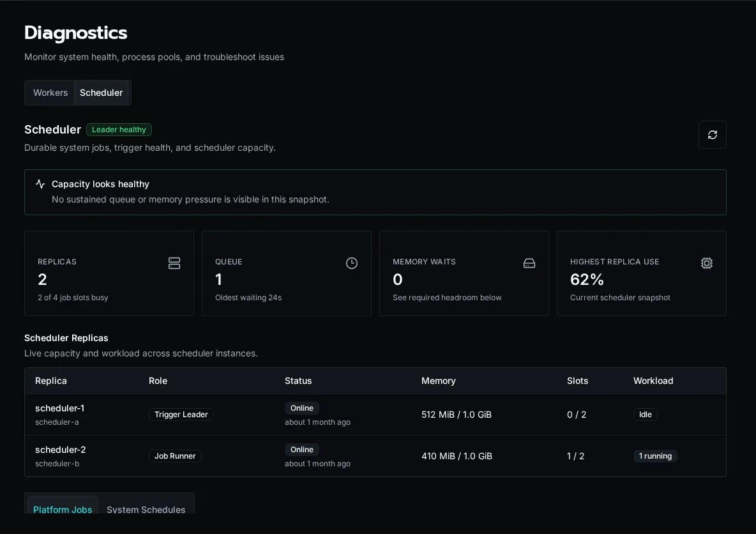This screenshot has width=756, height=534.
Task: Click the Scheduler Replicas section heading
Action: pos(66,338)
